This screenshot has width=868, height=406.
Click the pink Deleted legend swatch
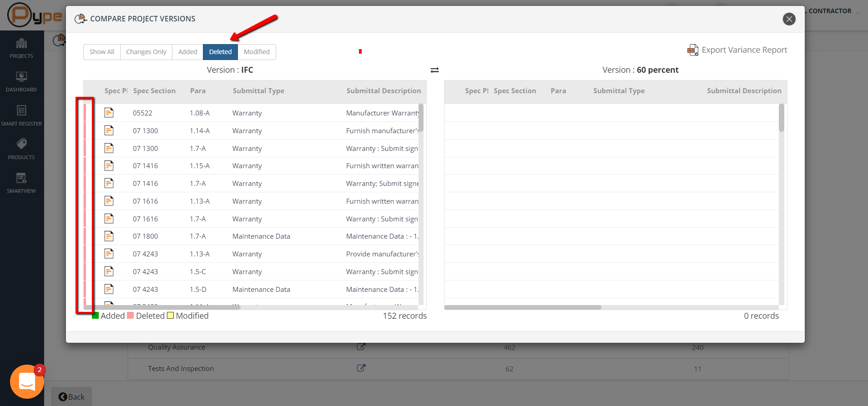coord(131,316)
